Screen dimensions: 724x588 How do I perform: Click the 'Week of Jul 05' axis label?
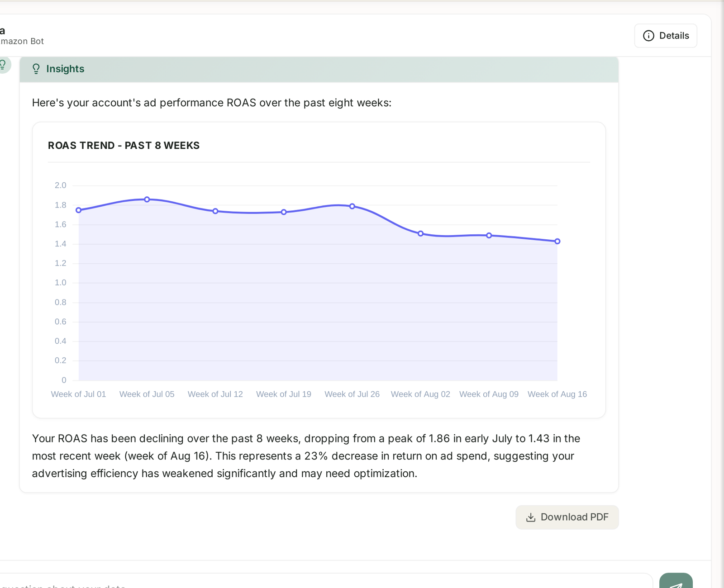[x=147, y=394]
